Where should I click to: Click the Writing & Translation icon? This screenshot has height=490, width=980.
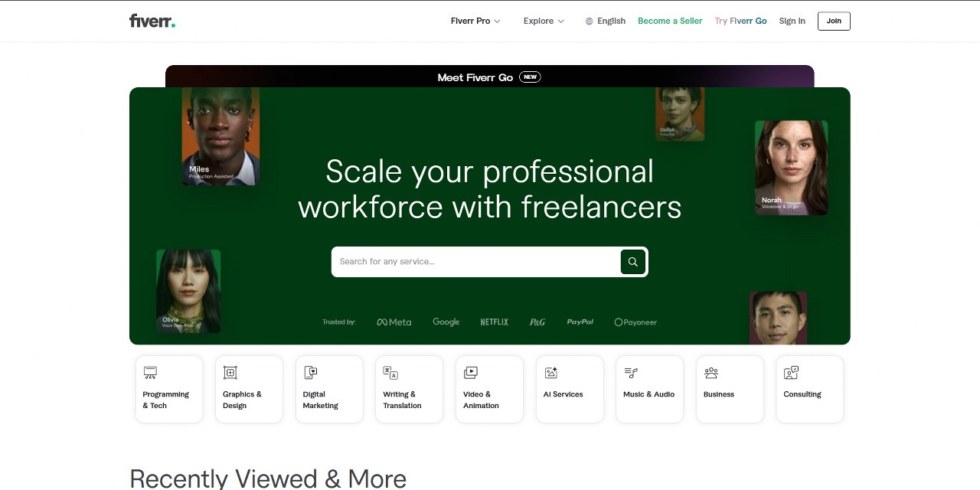click(x=390, y=373)
